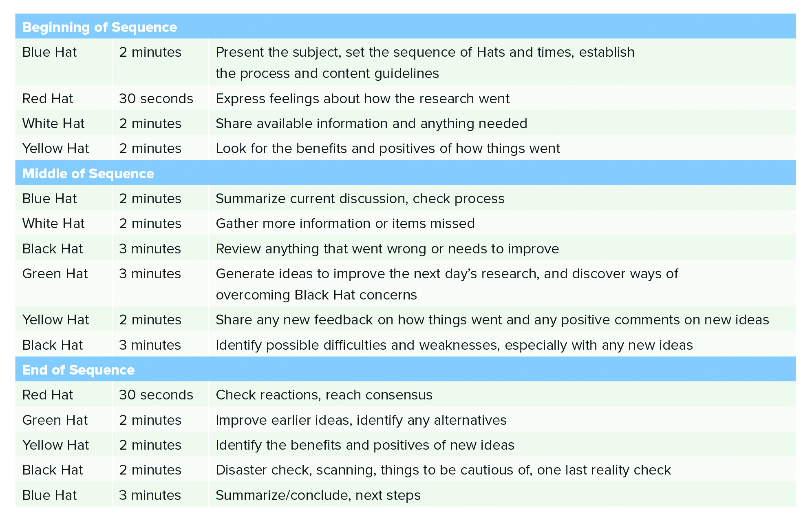Click 'Share available information and anything needed'
812x519 pixels.
(371, 124)
